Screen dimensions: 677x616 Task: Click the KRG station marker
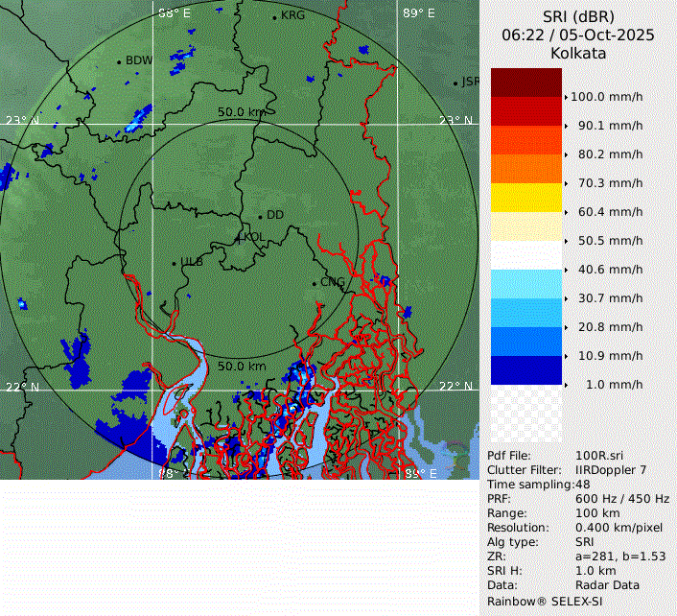click(x=275, y=17)
